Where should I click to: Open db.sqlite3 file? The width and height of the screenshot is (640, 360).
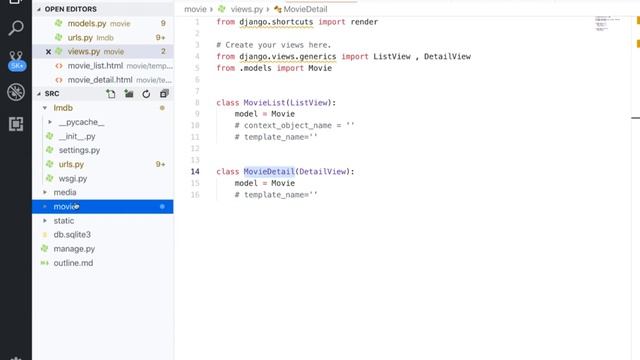pyautogui.click(x=103, y=235)
